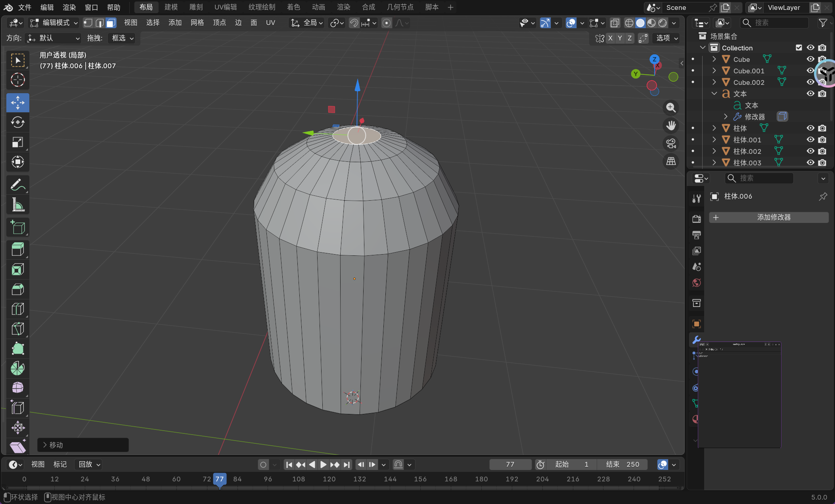Viewport: 835px width, 504px height.
Task: Pick the Knife tool
Action: tap(17, 329)
